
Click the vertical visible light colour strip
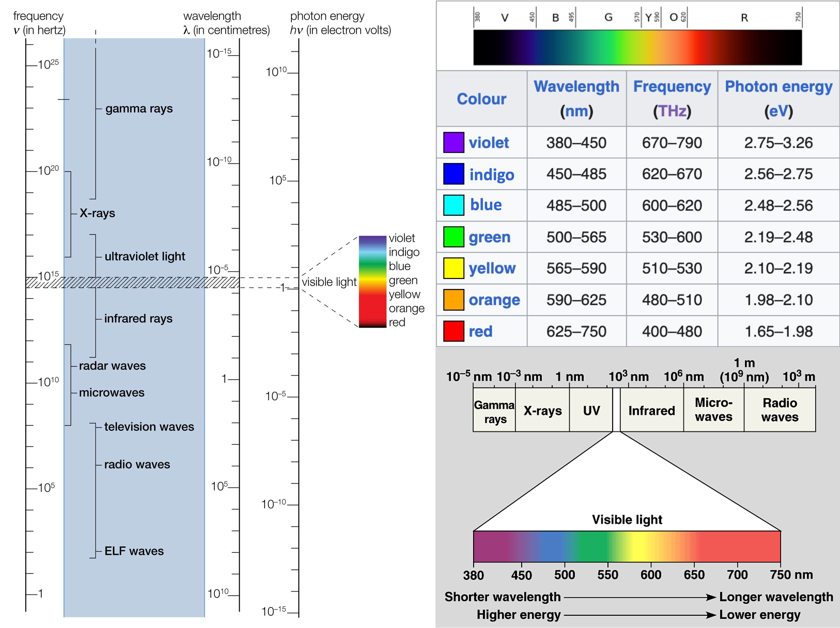point(372,282)
